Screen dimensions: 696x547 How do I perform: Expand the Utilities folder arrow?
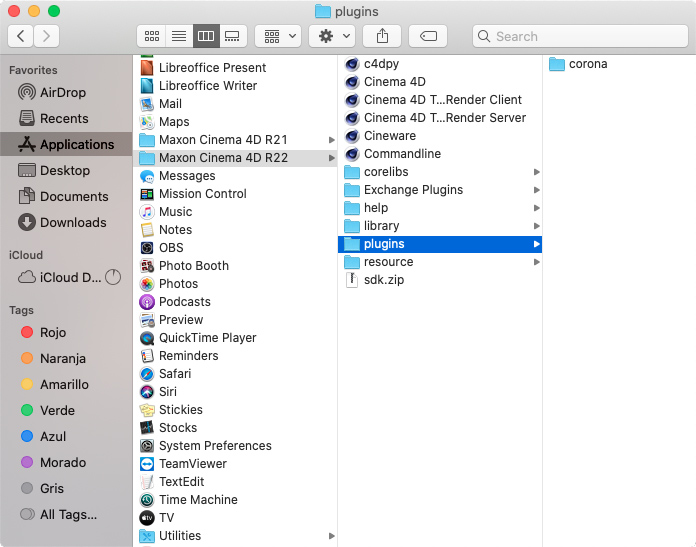[331, 536]
